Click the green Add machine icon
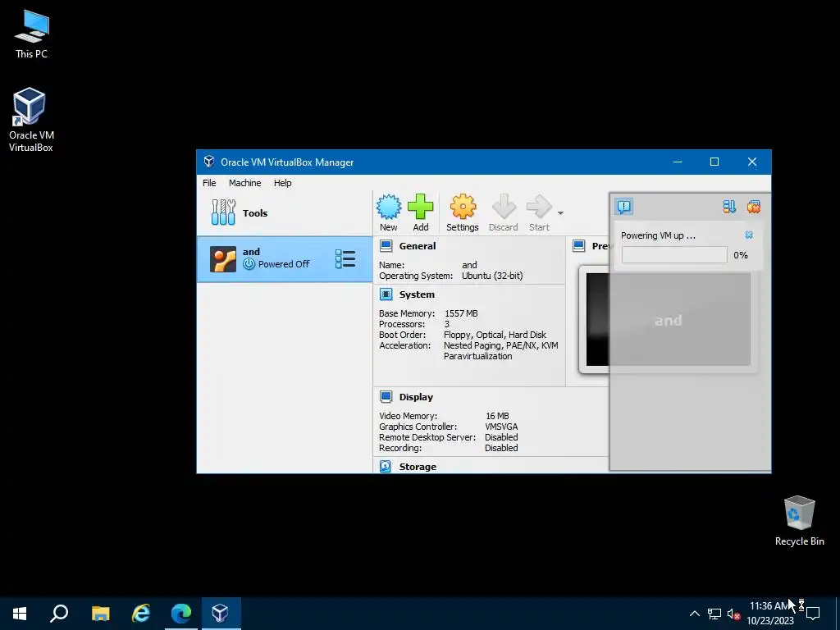 pos(421,208)
